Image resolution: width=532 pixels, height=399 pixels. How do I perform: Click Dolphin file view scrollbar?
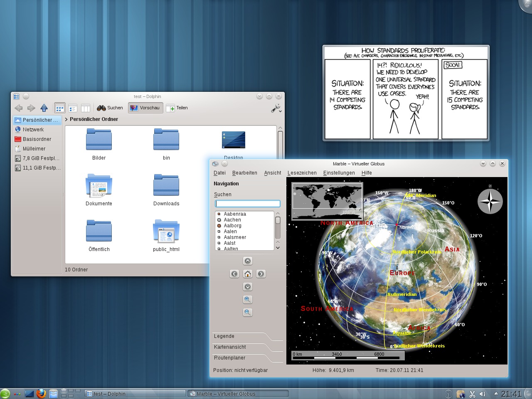(280, 145)
